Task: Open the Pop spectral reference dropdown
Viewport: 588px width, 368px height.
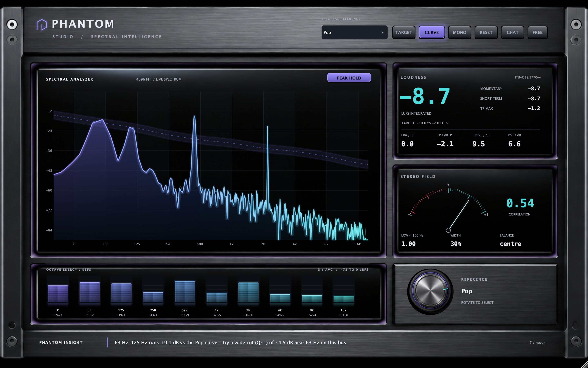Action: click(x=354, y=32)
